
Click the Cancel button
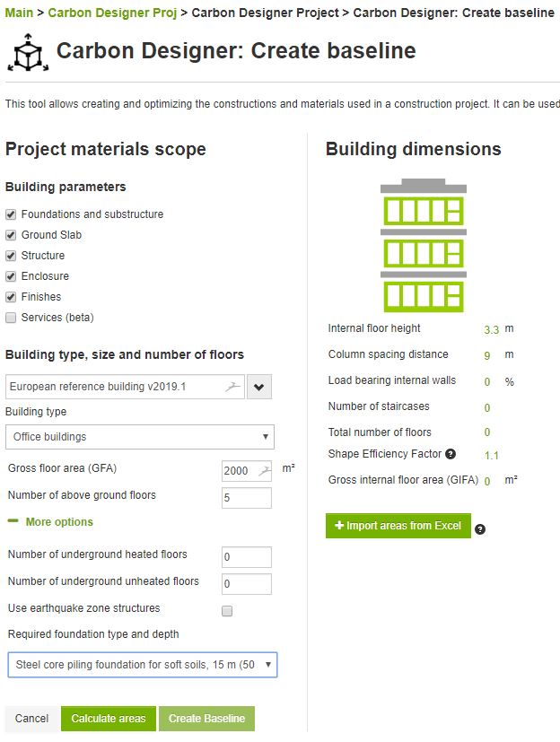(x=31, y=719)
